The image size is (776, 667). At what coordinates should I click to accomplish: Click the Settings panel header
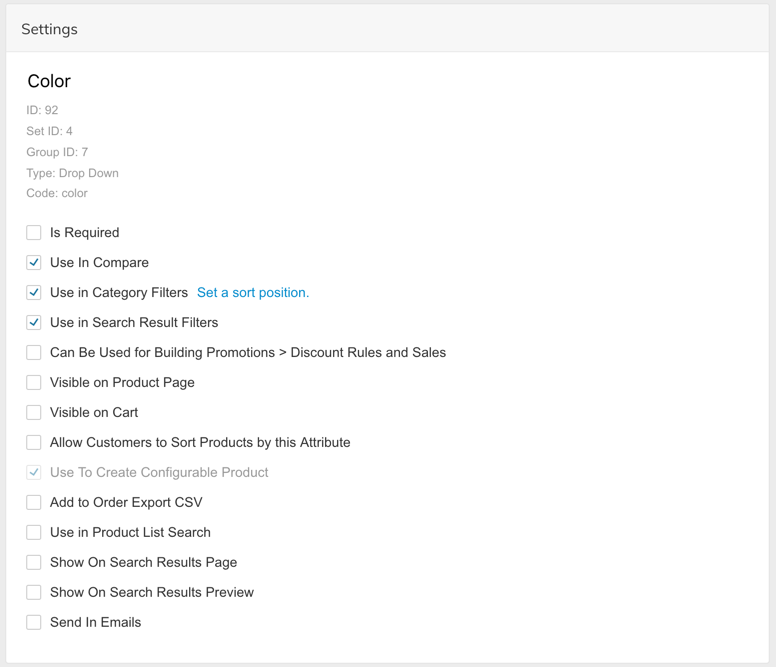tap(388, 29)
